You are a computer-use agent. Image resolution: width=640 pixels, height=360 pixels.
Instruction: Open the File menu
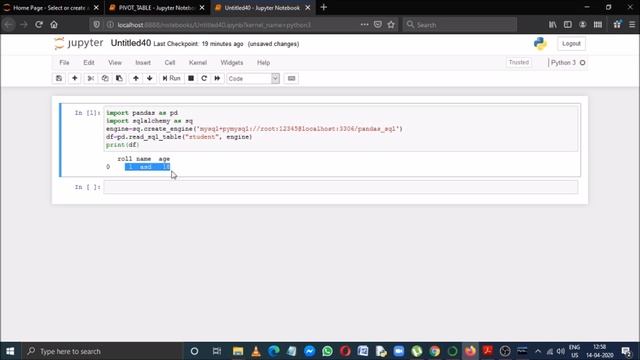pyautogui.click(x=64, y=63)
